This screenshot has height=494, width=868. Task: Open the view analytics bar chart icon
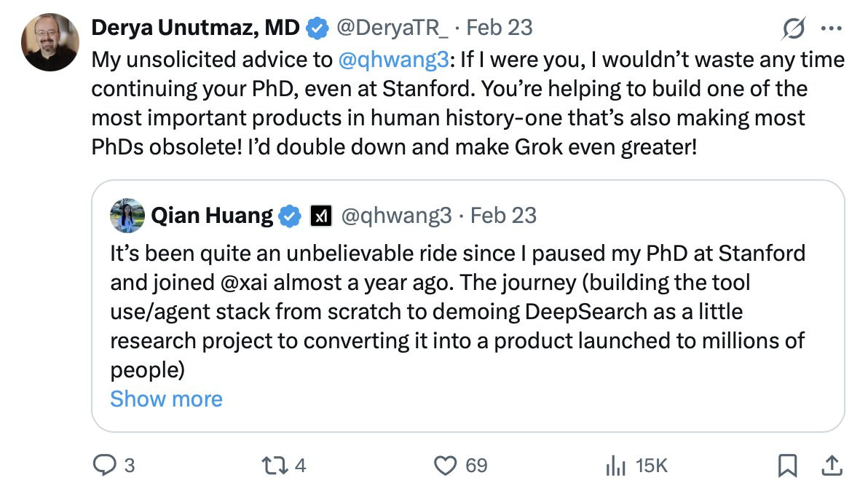[616, 465]
